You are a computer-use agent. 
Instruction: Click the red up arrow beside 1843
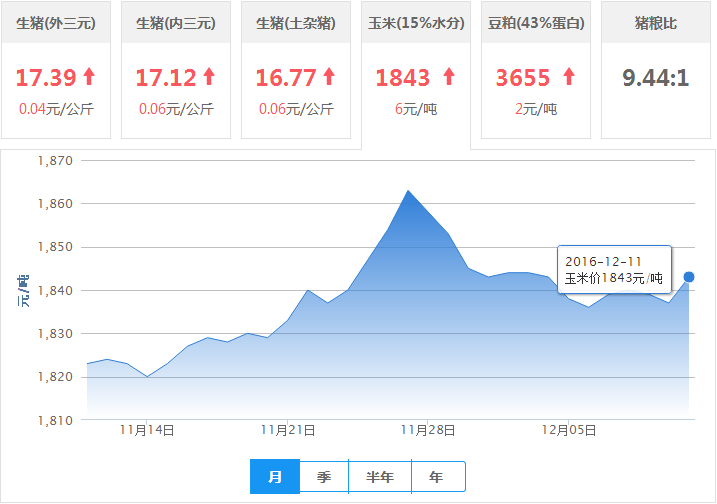(x=449, y=76)
